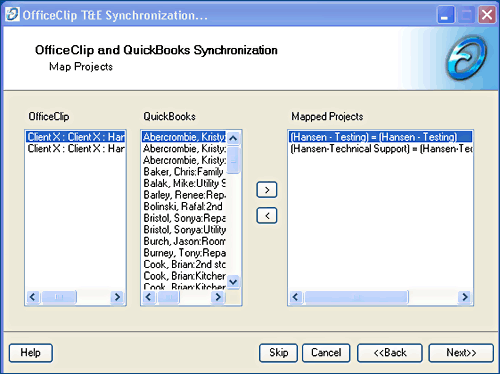Viewport: 500px width, 374px height.
Task: Select Baker, Chris:Family project
Action: tap(184, 171)
